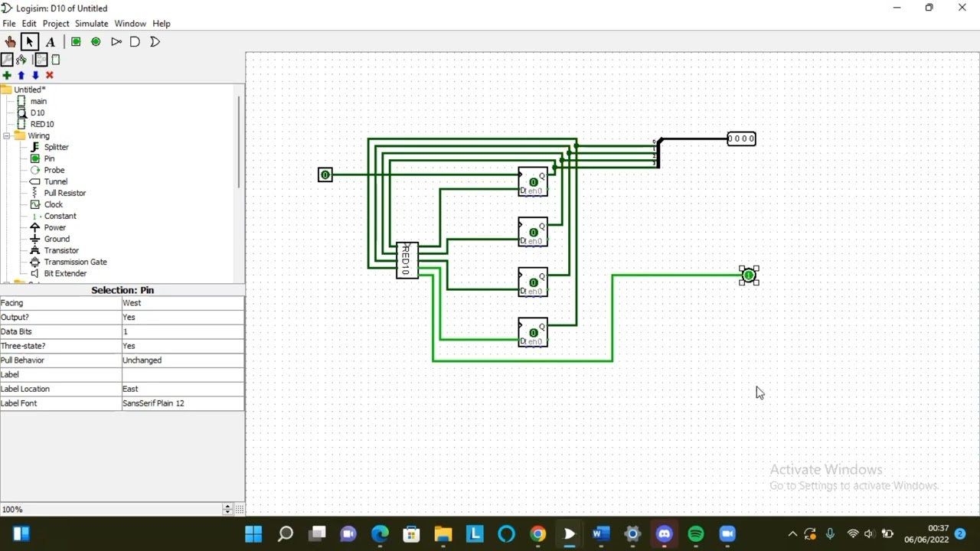
Task: Change Pull Behavior value Unchanged
Action: [183, 360]
